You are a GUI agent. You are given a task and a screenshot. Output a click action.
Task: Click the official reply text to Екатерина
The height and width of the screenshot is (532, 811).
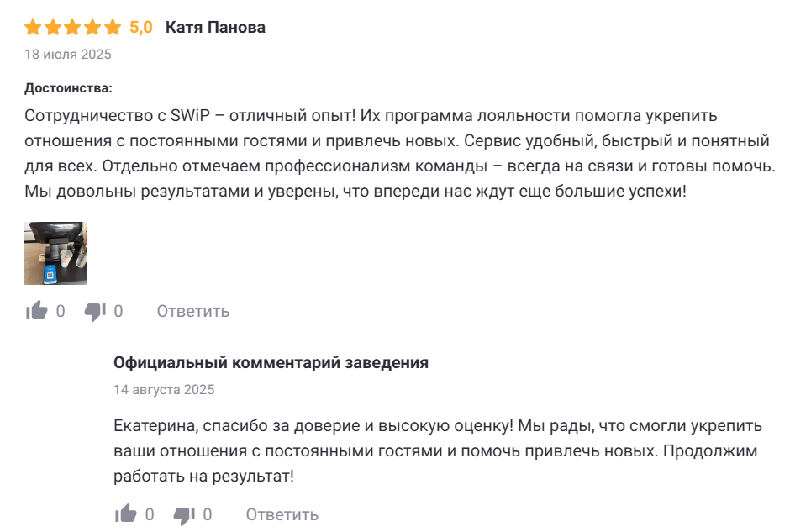click(437, 450)
